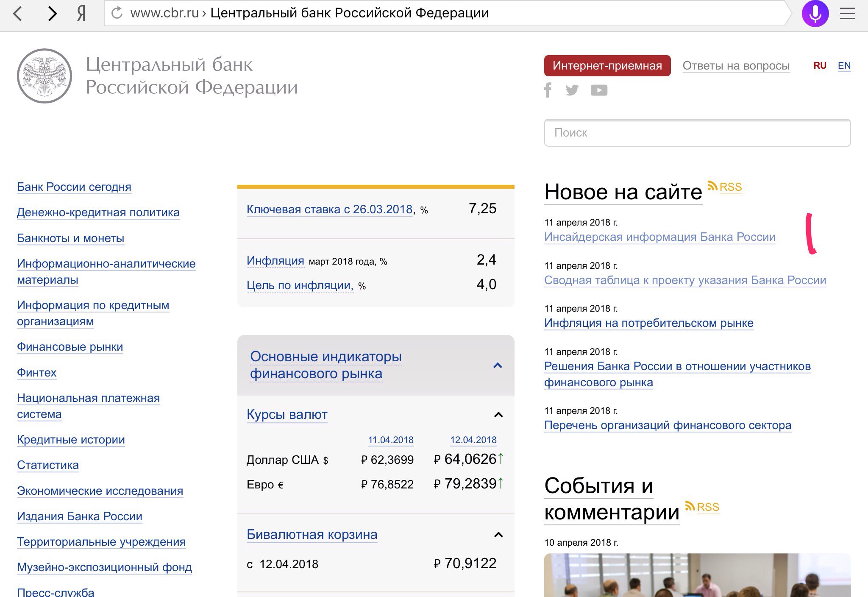Open the Курсы валют link
The width and height of the screenshot is (868, 597).
pyautogui.click(x=287, y=415)
